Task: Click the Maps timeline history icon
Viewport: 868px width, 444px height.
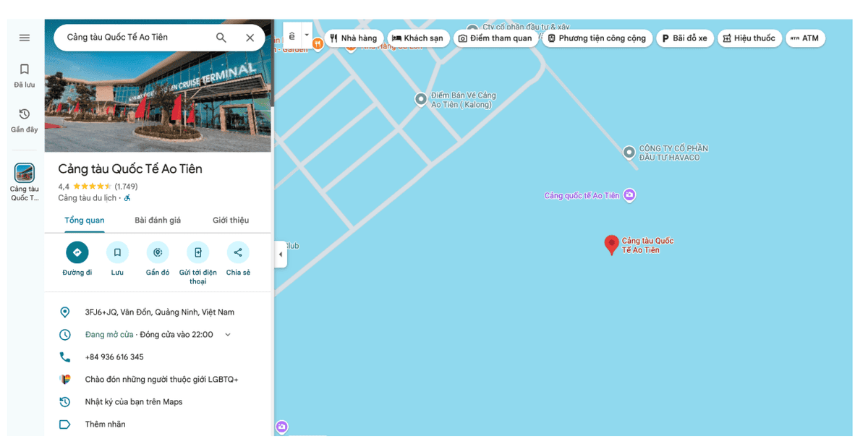Action: [65, 402]
